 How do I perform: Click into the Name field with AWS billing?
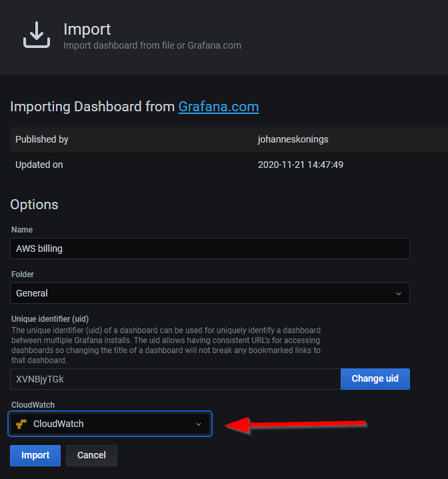210,248
